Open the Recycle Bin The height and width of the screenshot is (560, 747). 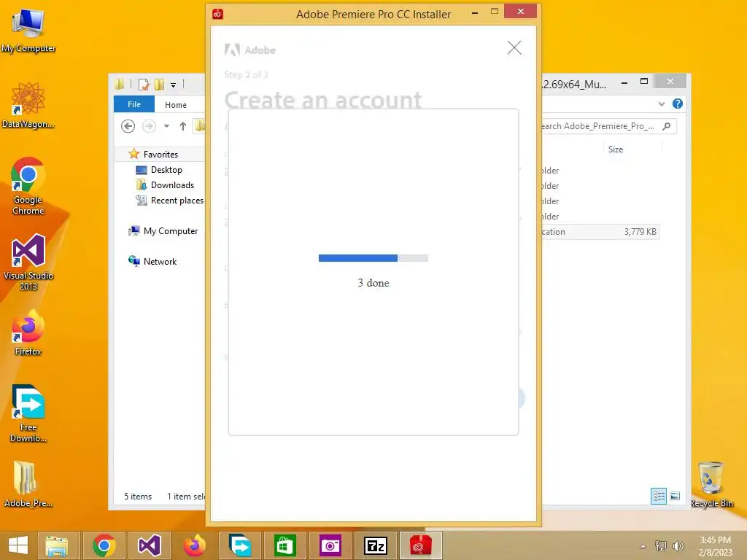pyautogui.click(x=711, y=484)
